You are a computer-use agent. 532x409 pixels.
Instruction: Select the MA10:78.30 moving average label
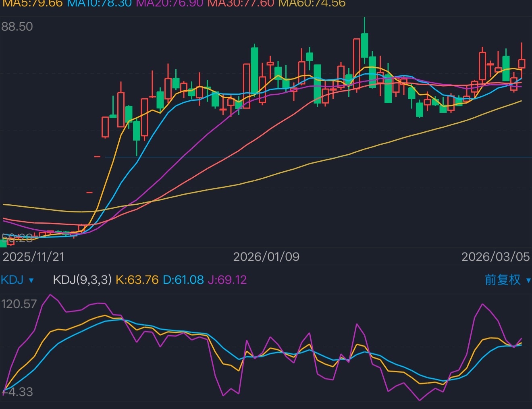99,4
